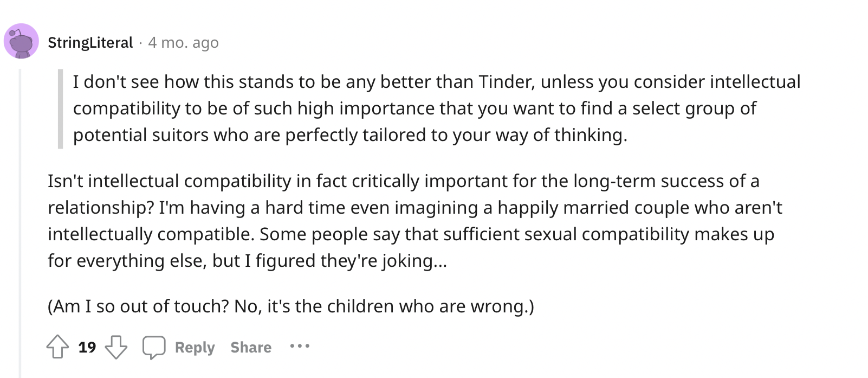Click the speech bubble icon beside Reply
868x378 pixels.
coord(153,347)
